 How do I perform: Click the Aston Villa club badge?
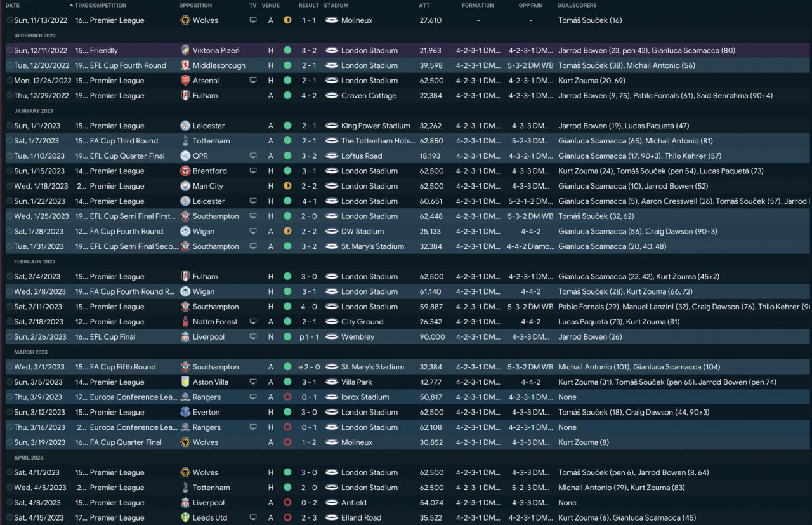(185, 382)
